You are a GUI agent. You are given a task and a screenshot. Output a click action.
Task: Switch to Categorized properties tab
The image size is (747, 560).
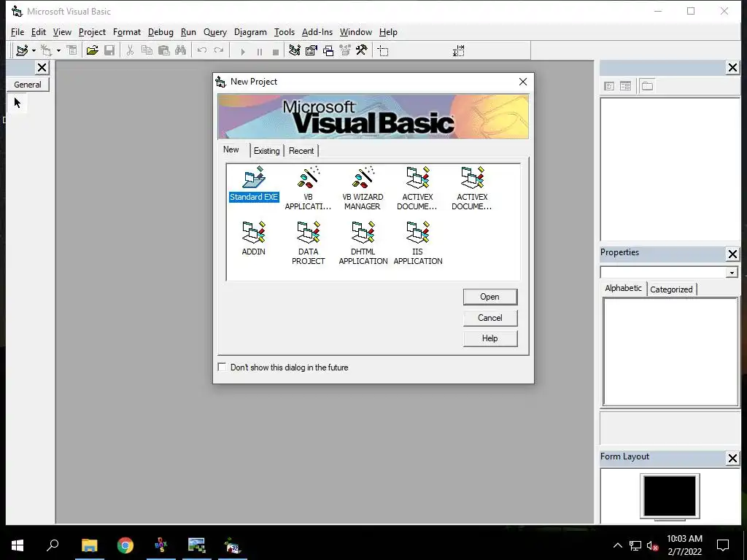point(671,289)
